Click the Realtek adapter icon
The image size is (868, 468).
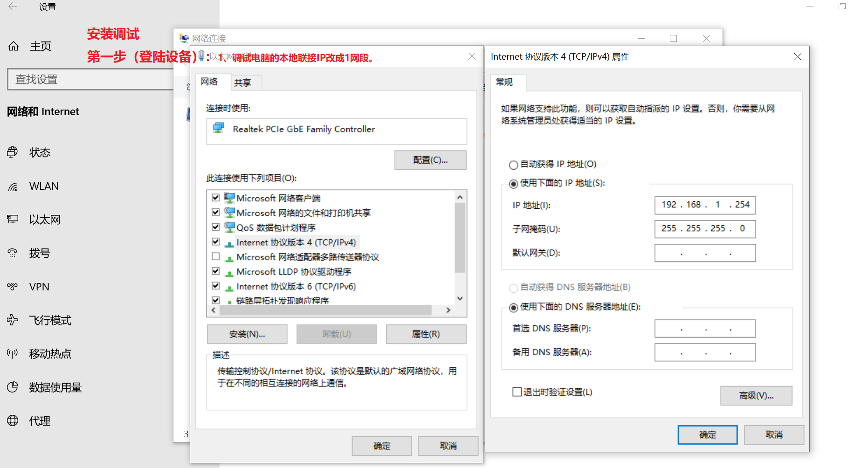[x=219, y=128]
